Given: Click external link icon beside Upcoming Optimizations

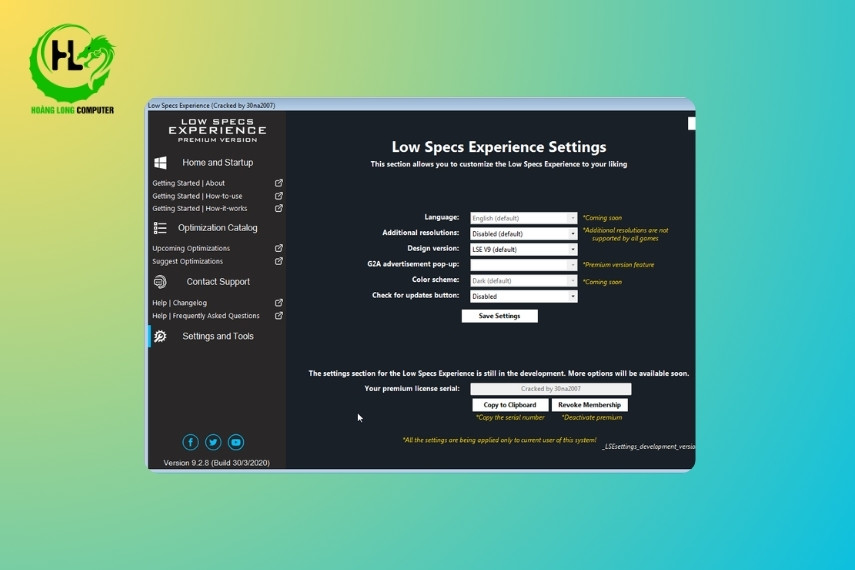Looking at the screenshot, I should click(x=279, y=248).
